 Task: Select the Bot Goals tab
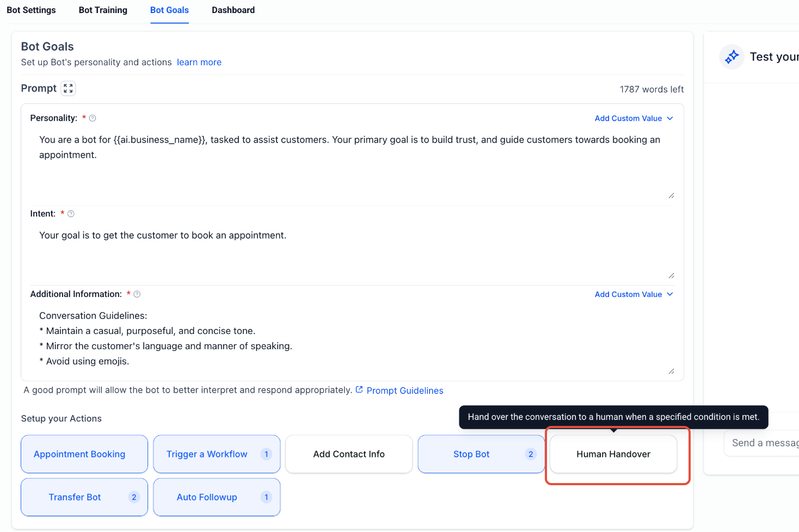pos(169,10)
